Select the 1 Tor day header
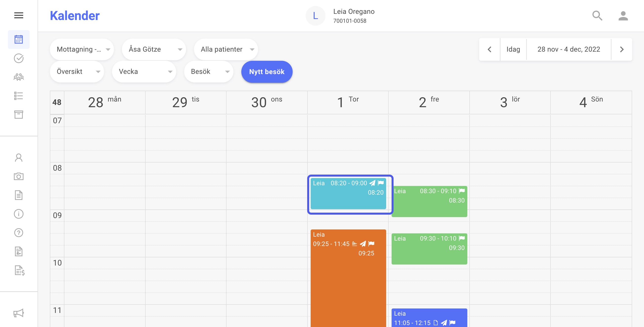The image size is (644, 327). click(x=348, y=102)
